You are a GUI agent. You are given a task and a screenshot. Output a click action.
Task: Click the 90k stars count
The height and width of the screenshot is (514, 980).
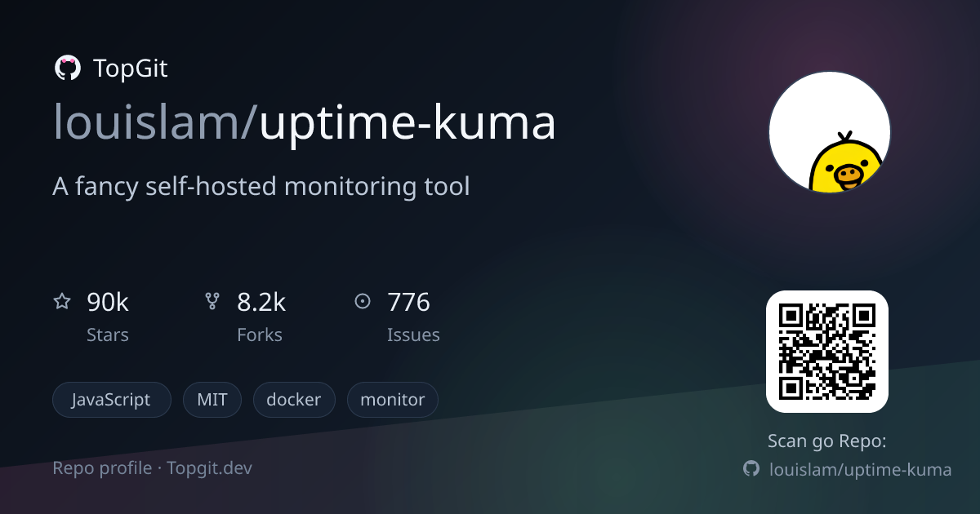(108, 303)
